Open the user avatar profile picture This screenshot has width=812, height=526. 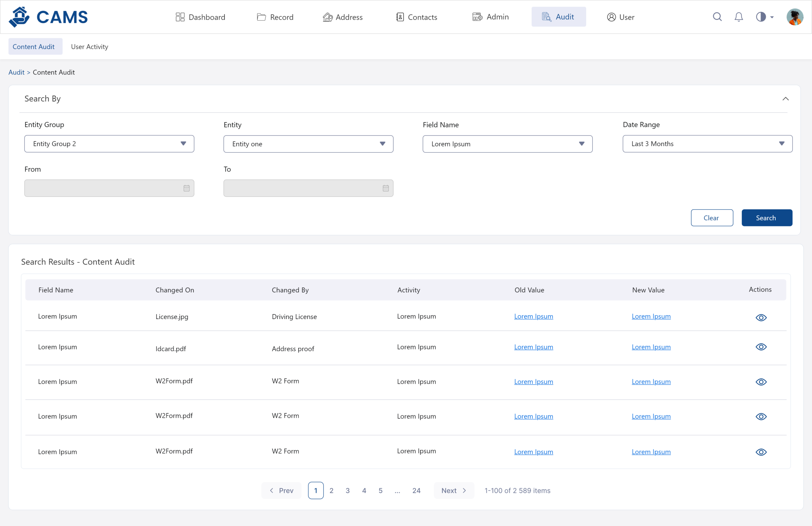coord(795,17)
